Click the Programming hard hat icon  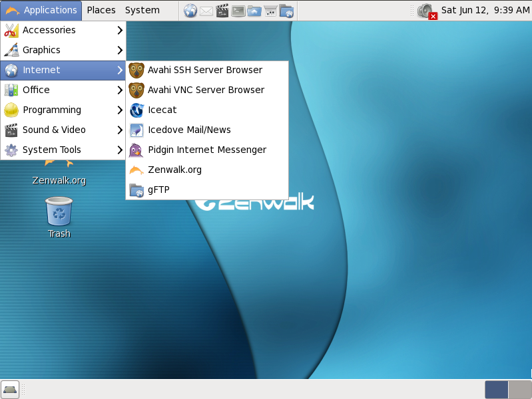click(11, 110)
